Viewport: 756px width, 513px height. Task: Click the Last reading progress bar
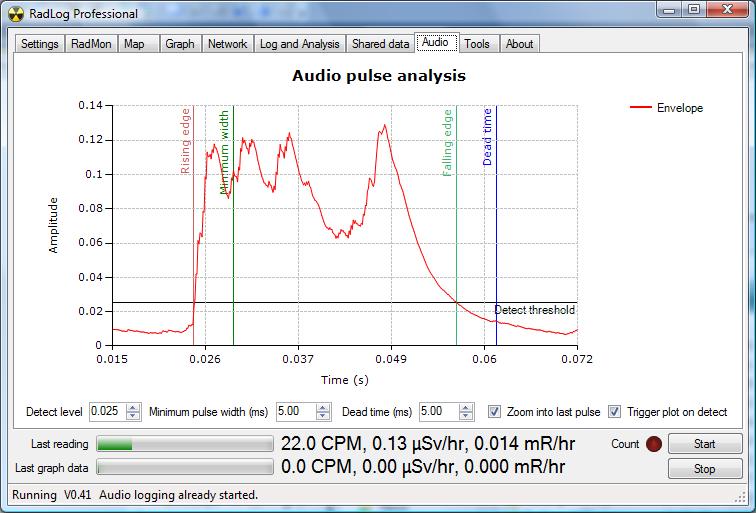coord(184,444)
